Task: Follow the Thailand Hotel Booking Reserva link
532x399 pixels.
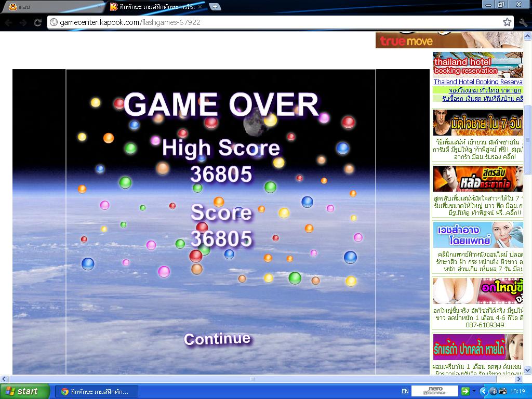Action: coord(478,82)
